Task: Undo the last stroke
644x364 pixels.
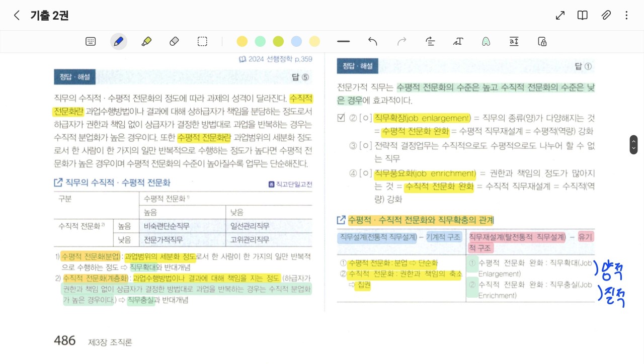Action: [373, 42]
